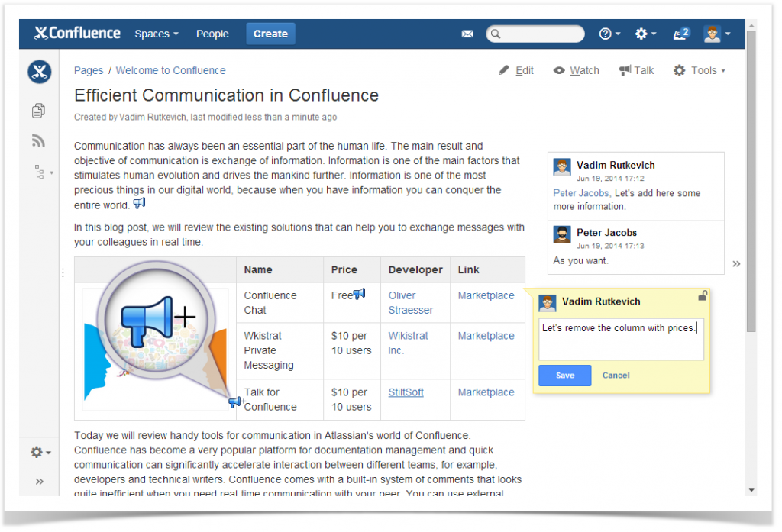Image resolution: width=782 pixels, height=532 pixels.
Task: Click the lock icon on Vadim's comment box
Action: pos(703,295)
